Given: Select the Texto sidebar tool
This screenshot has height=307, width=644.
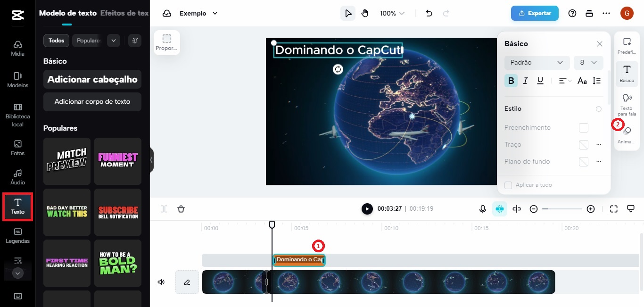Looking at the screenshot, I should [17, 207].
